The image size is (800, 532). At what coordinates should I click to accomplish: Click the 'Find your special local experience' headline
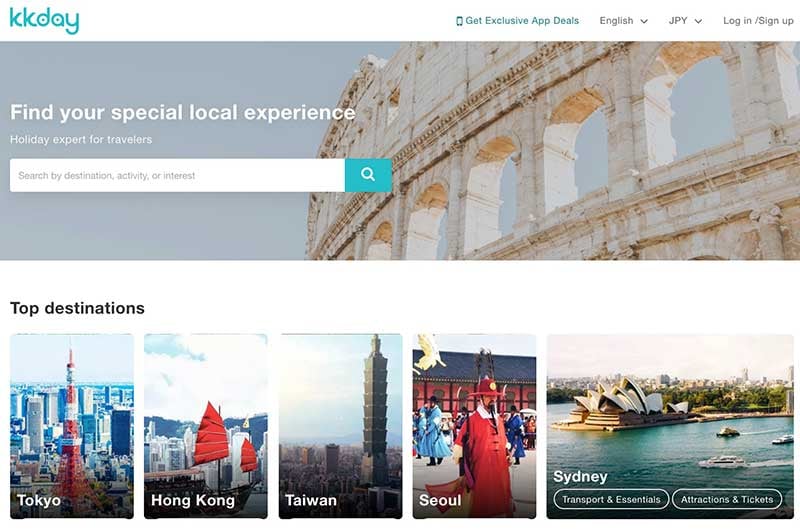tap(183, 113)
